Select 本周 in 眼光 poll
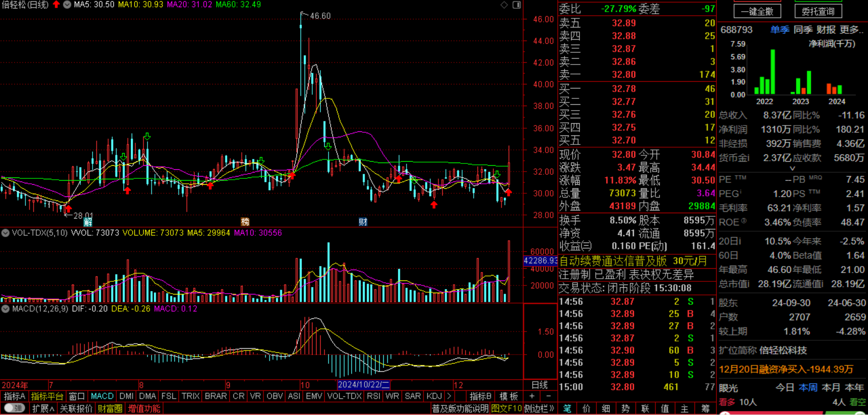This screenshot has width=868, height=415. (x=808, y=388)
